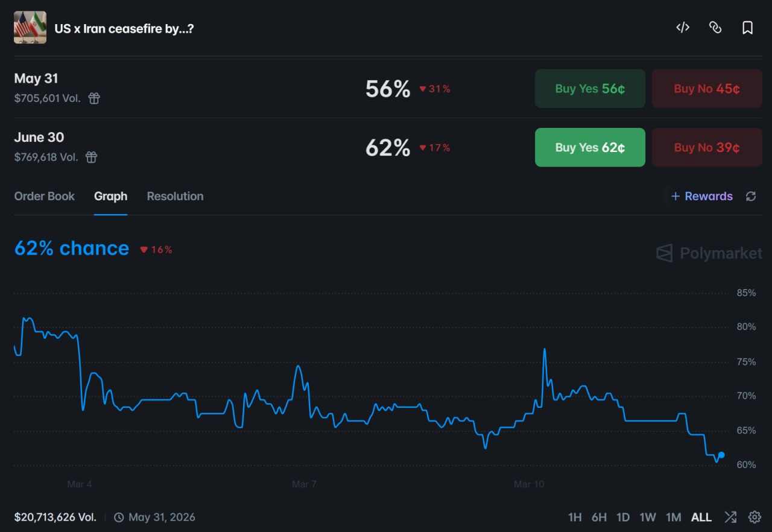The width and height of the screenshot is (772, 532).
Task: Select the 1H chart timeframe
Action: tap(575, 518)
